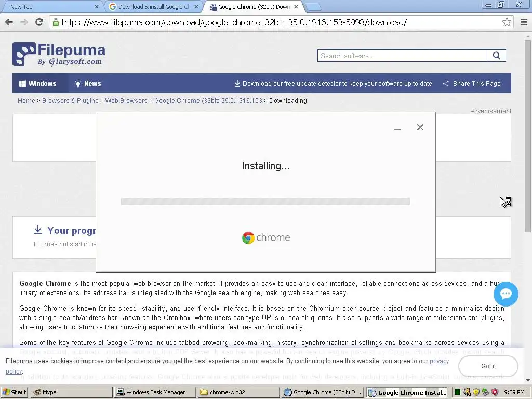The width and height of the screenshot is (532, 399).
Task: Open chrome-win32 folder from taskbar
Action: pos(238,392)
